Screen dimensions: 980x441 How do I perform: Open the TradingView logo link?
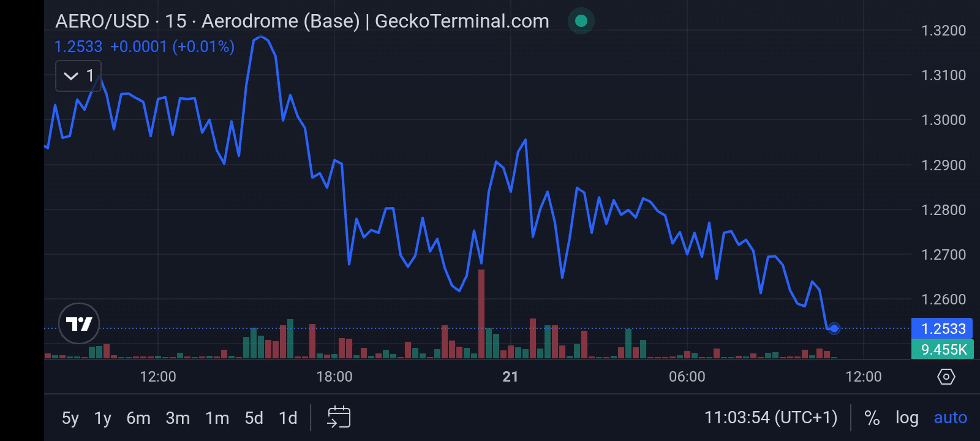point(79,323)
